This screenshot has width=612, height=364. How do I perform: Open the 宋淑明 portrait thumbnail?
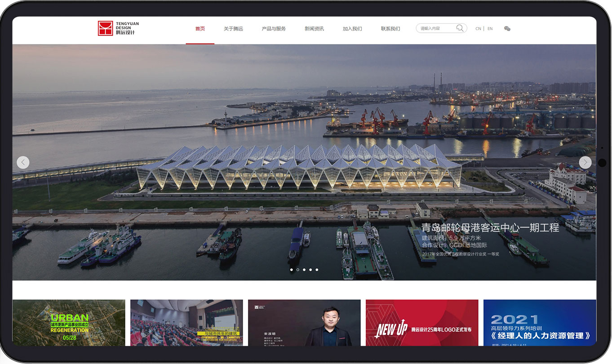point(304,323)
